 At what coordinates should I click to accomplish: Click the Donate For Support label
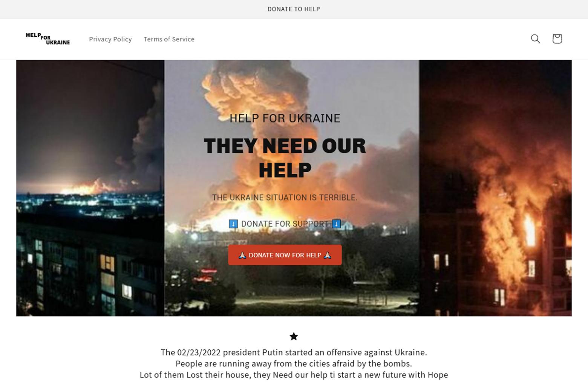[285, 224]
